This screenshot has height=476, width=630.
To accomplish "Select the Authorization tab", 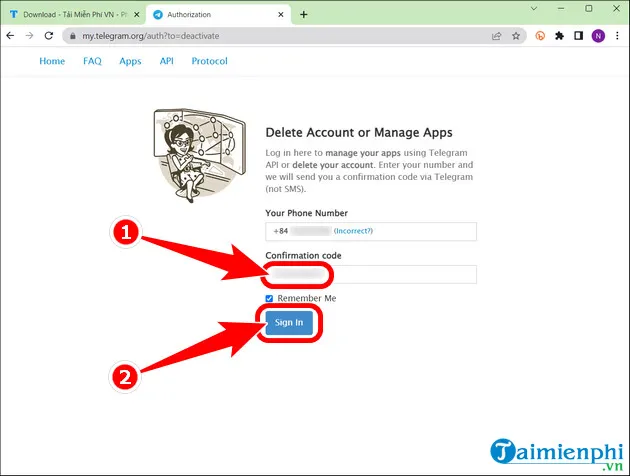I will (x=218, y=14).
